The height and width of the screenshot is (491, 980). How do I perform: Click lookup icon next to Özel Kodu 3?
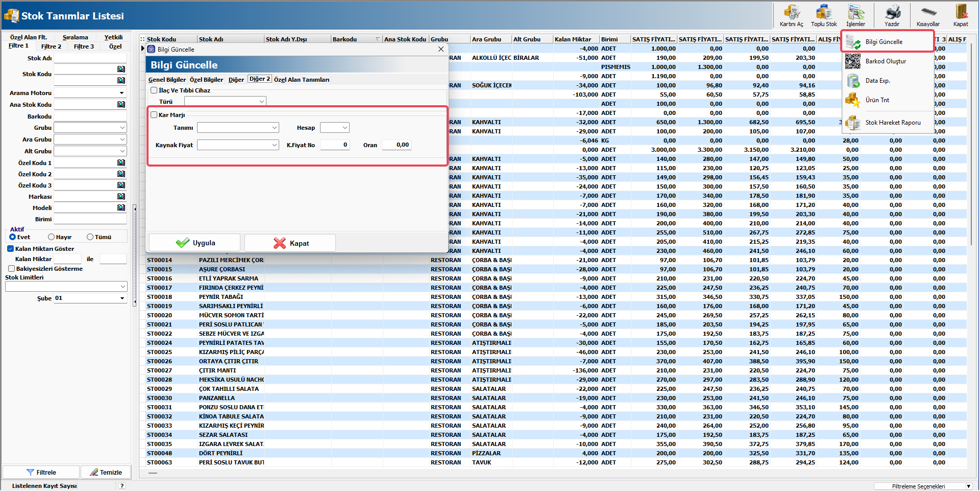pos(121,185)
